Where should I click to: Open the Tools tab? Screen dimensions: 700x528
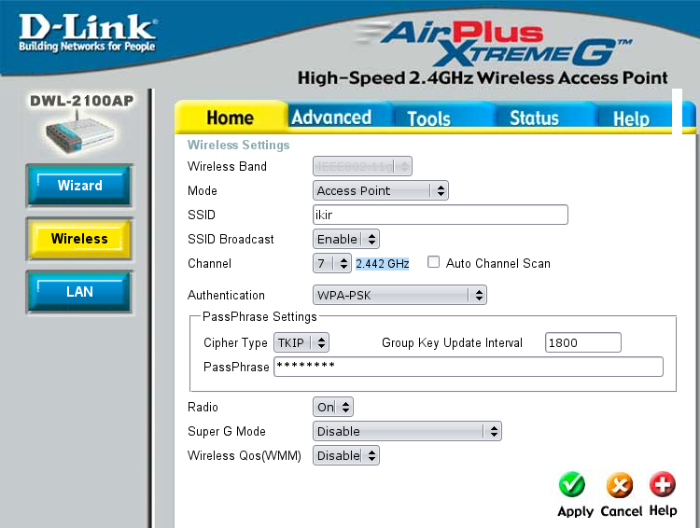[428, 118]
